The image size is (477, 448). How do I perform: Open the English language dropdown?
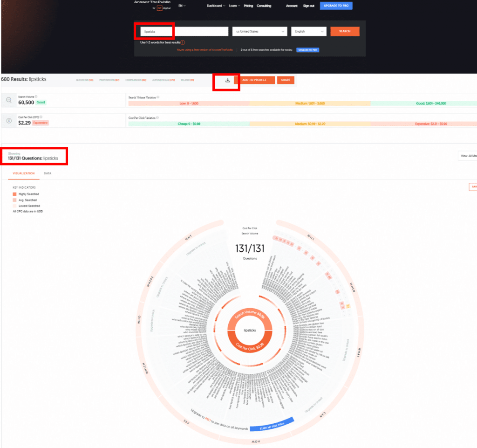[308, 31]
